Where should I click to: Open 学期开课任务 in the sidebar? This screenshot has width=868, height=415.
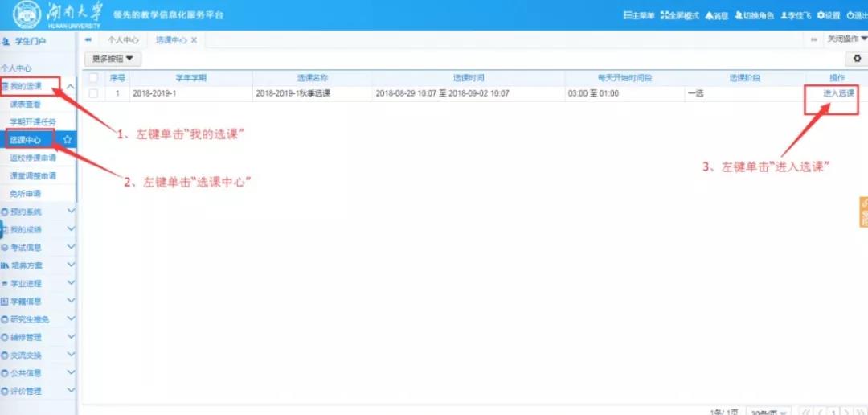click(32, 121)
